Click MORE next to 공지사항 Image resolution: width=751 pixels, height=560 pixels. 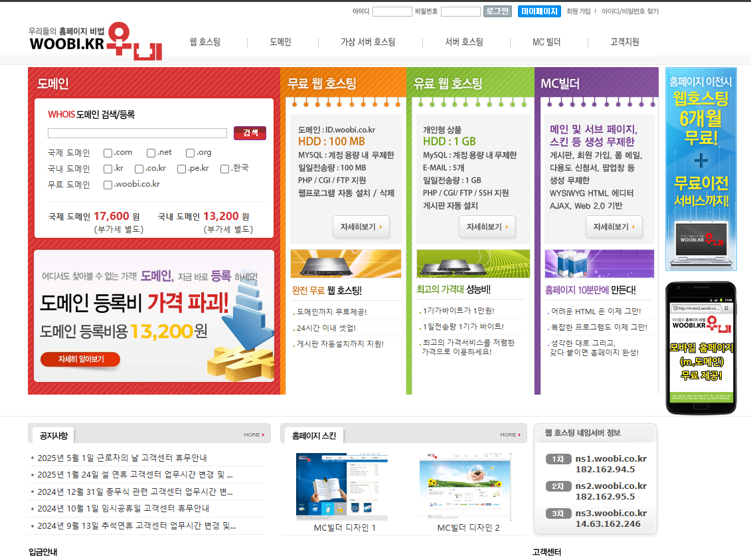pyautogui.click(x=254, y=435)
